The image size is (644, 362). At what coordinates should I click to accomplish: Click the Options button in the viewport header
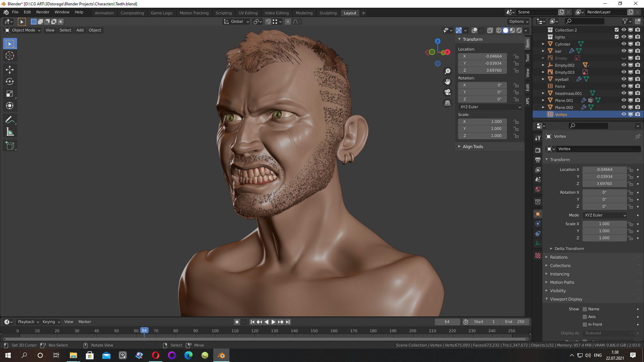(x=518, y=21)
